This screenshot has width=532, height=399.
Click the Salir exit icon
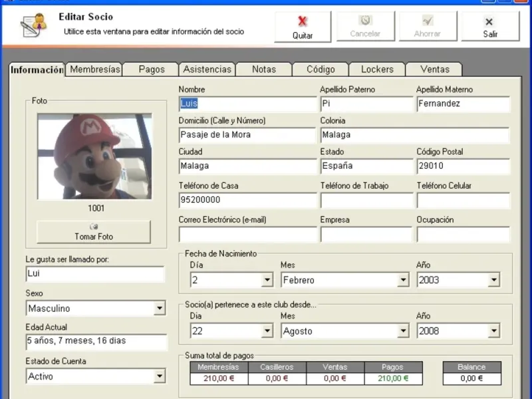[x=489, y=21]
